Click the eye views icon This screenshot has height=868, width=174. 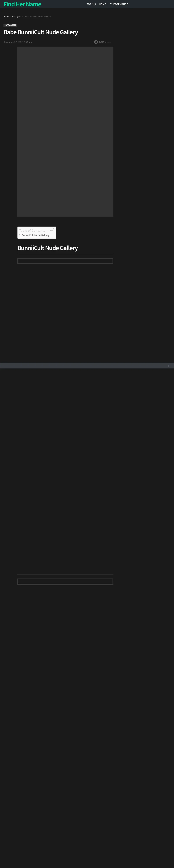pyautogui.click(x=96, y=42)
